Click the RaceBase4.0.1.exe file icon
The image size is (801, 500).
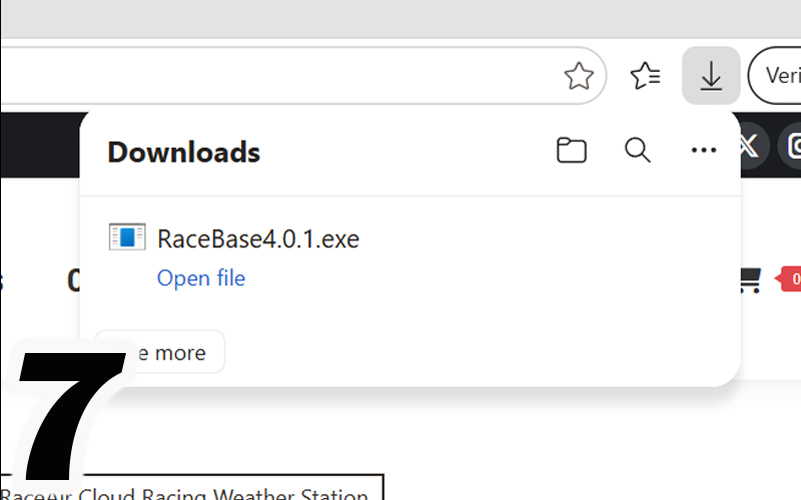tap(127, 237)
